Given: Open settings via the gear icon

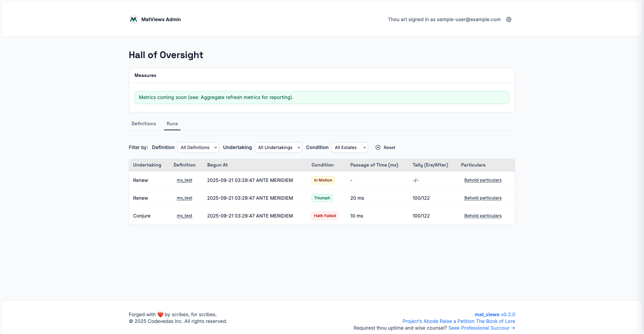Looking at the screenshot, I should pos(508,19).
